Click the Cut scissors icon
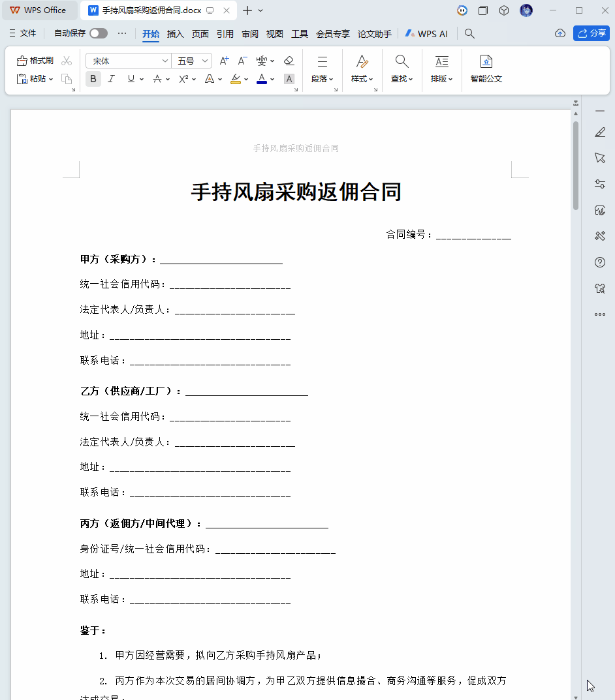 [67, 60]
